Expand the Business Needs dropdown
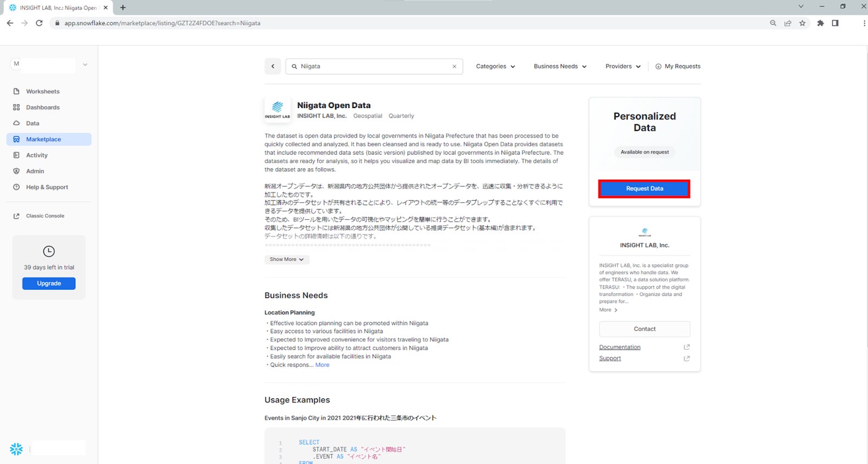Viewport: 868px width, 464px height. point(560,66)
